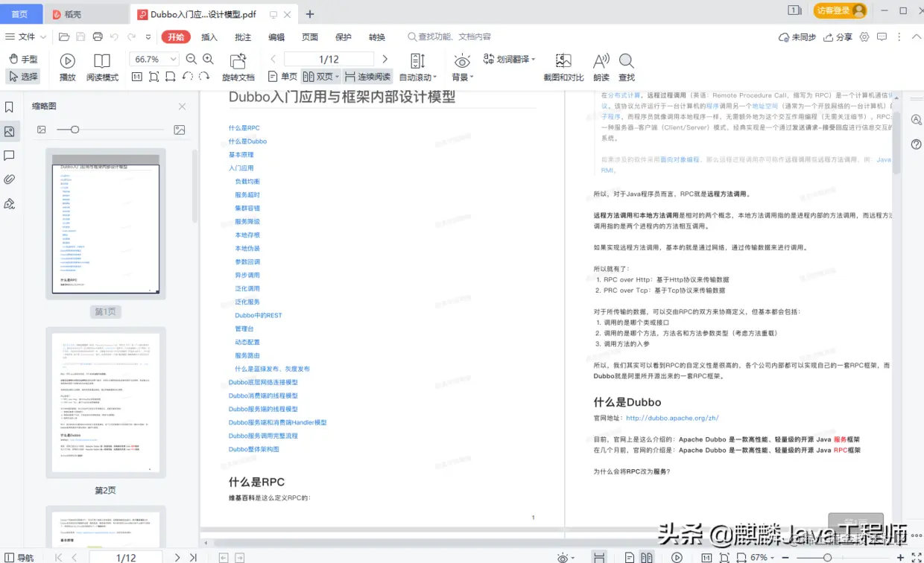This screenshot has height=563, width=924.
Task: Switch to the 插入 ribbon tab
Action: tap(209, 36)
